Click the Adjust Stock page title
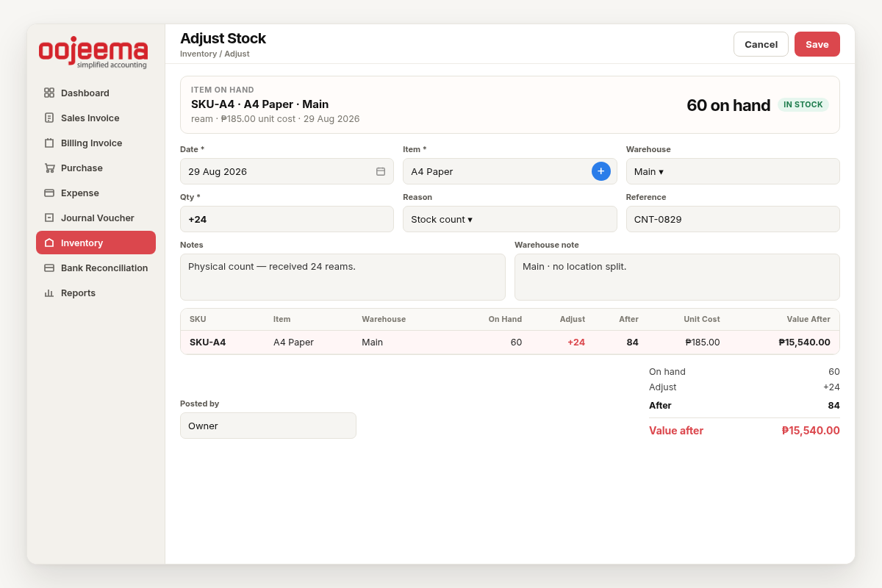Viewport: 882px width, 588px height. coord(223,38)
